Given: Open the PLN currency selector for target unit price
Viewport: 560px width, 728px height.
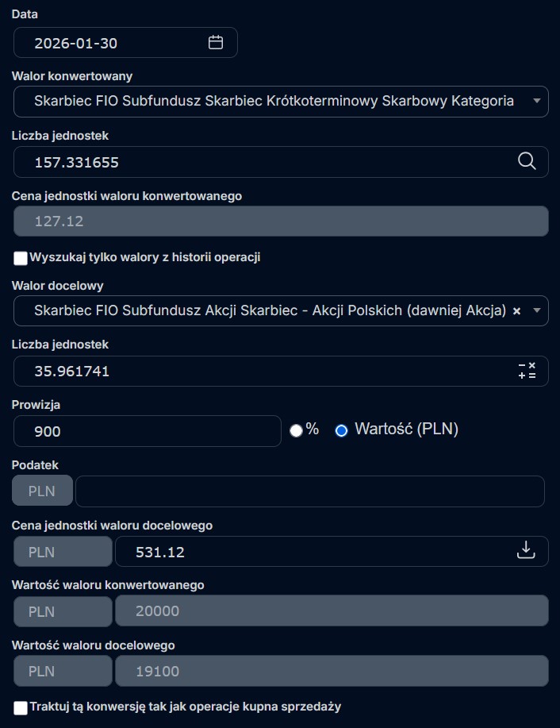Looking at the screenshot, I should [x=63, y=551].
